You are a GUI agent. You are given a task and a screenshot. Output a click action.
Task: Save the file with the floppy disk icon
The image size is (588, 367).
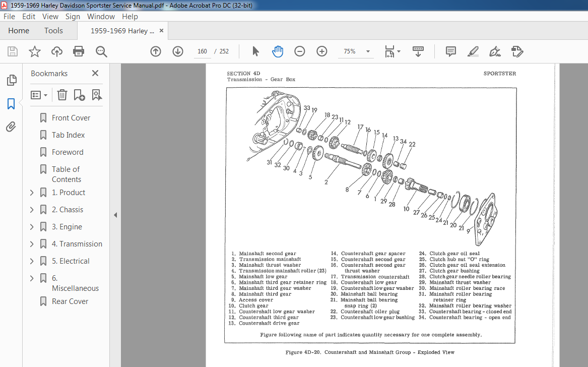pyautogui.click(x=13, y=51)
